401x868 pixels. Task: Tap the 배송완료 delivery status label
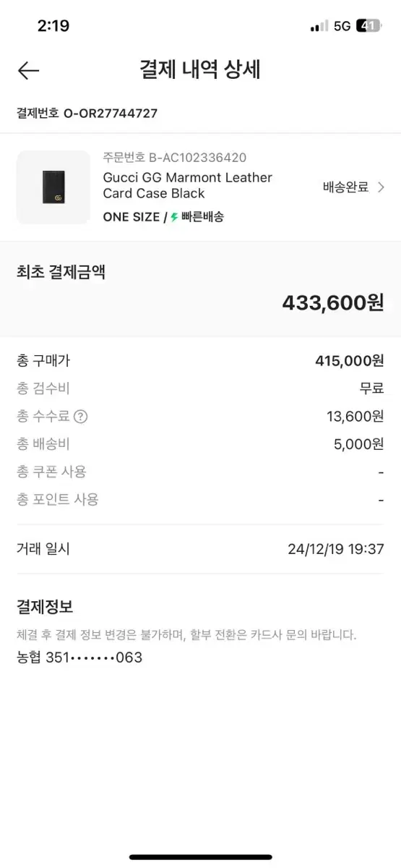point(345,187)
